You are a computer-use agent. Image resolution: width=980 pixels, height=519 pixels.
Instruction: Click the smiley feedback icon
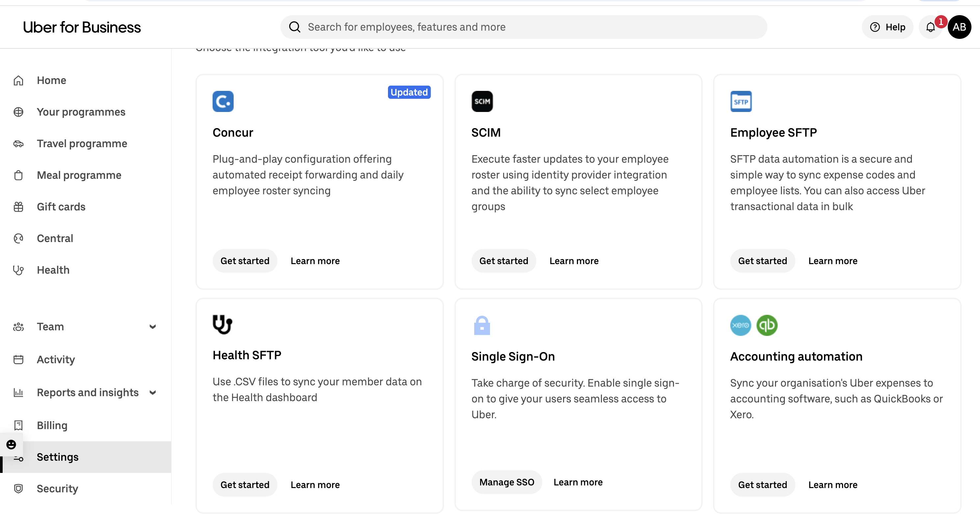(11, 444)
